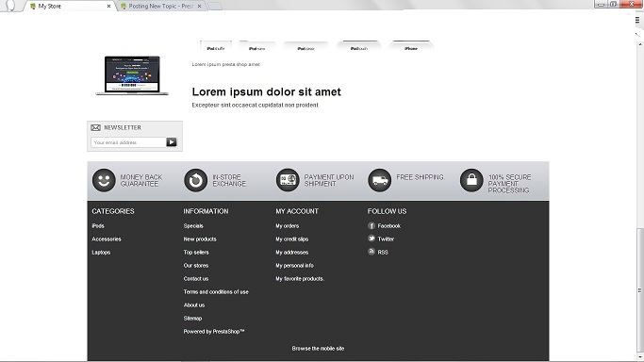Open the My personal info link
644x362 pixels.
coord(294,266)
